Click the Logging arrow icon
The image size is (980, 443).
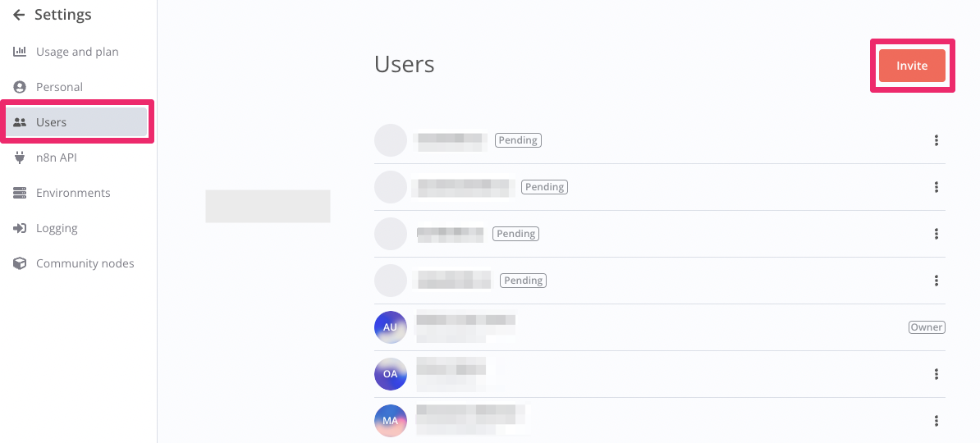[20, 228]
